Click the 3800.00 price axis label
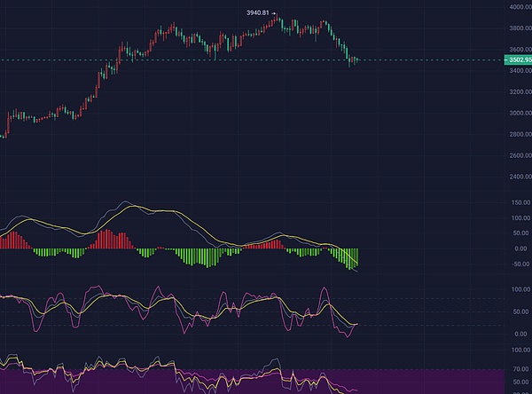This screenshot has width=532, height=394. 519,28
